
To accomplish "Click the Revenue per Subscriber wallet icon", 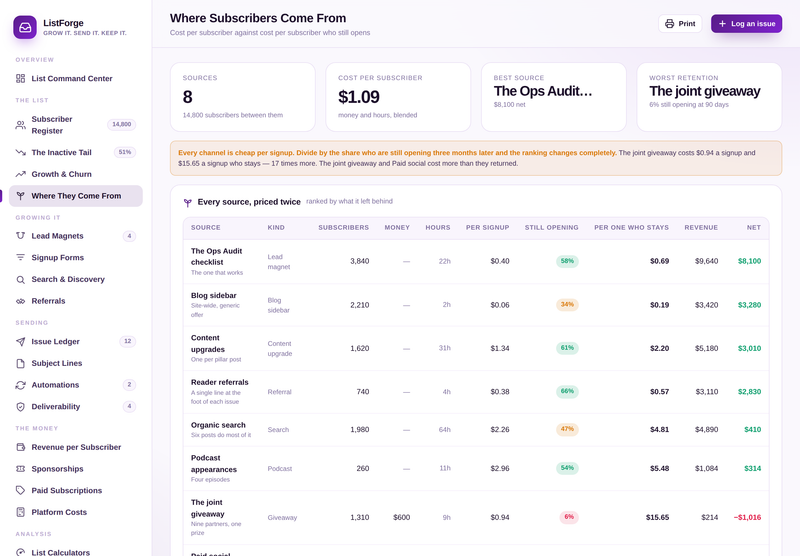I will [x=20, y=447].
